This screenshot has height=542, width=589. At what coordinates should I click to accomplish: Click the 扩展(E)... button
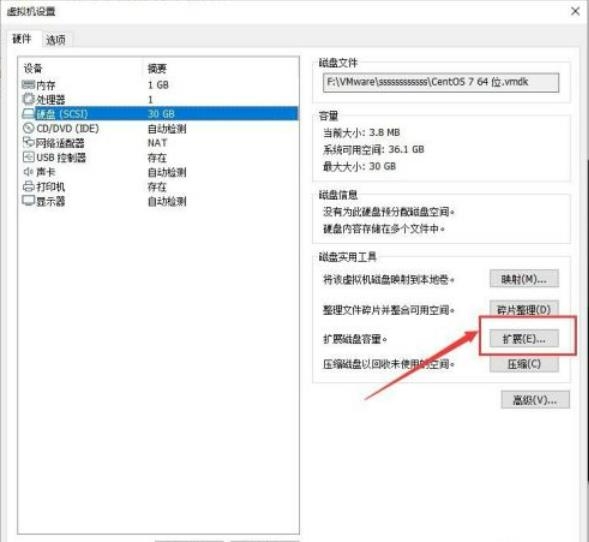pos(524,339)
